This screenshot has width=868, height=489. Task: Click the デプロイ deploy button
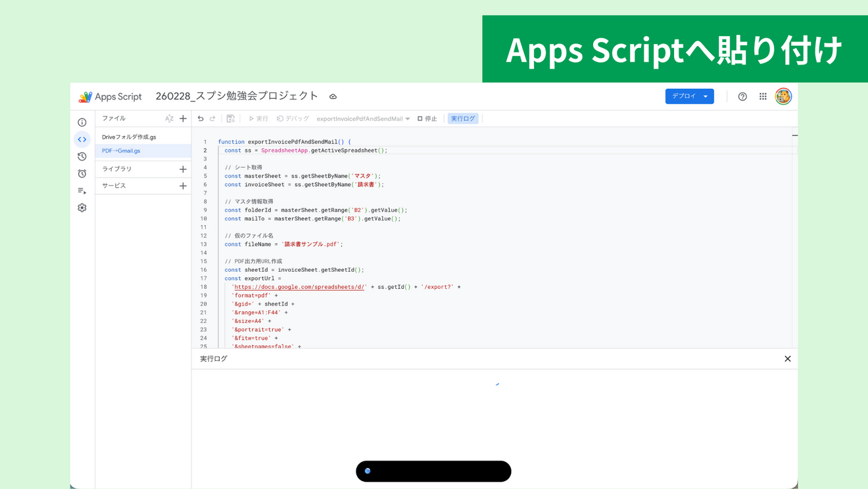click(689, 96)
